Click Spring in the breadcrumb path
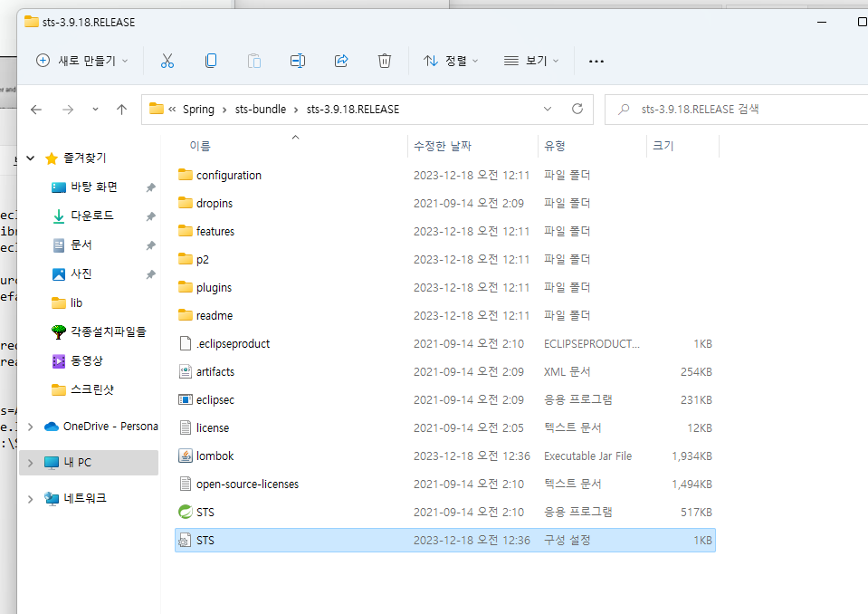This screenshot has width=868, height=614. [x=198, y=110]
